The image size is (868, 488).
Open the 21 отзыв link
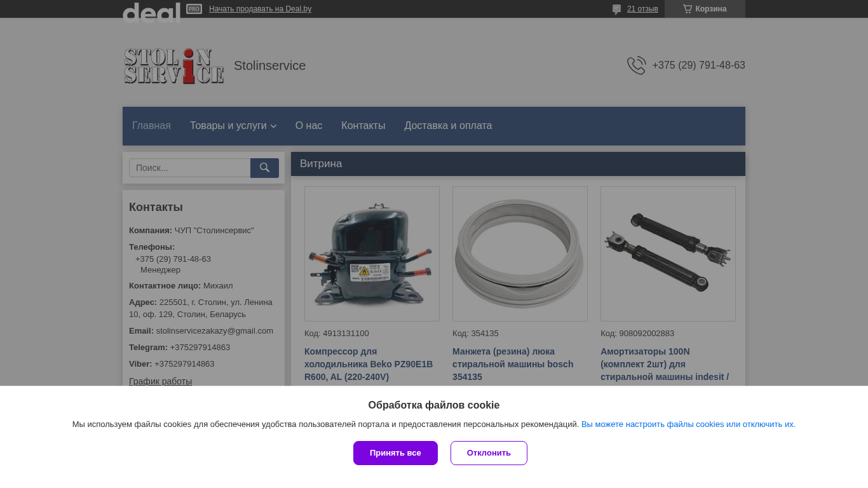642,9
